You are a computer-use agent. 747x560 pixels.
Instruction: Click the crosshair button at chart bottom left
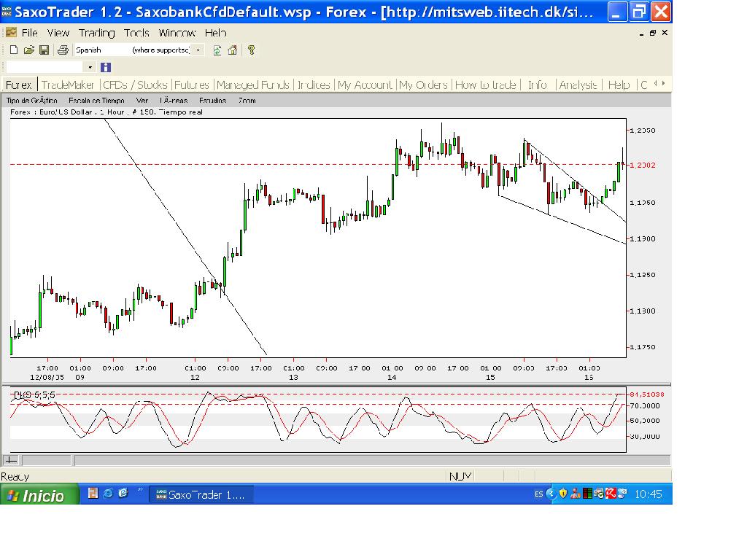click(11, 460)
